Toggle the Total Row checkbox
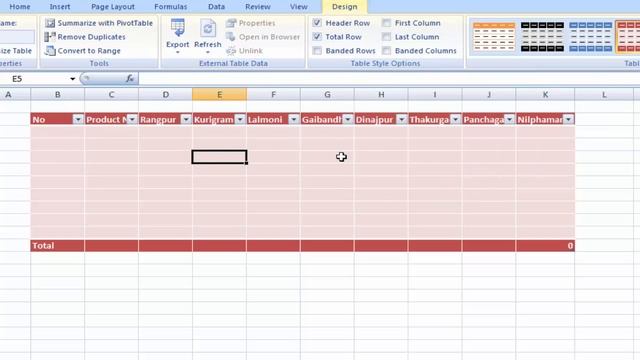Viewport: 640px width, 360px height. 317,37
